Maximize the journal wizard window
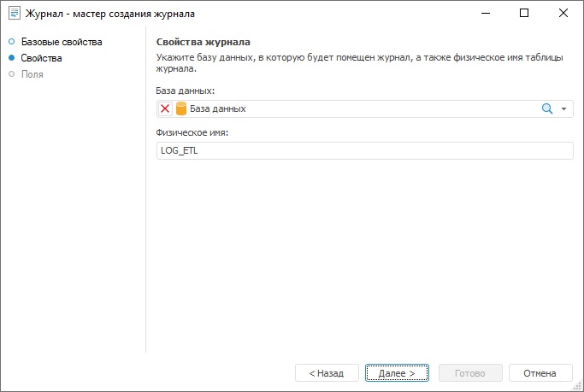The image size is (584, 392). click(524, 14)
